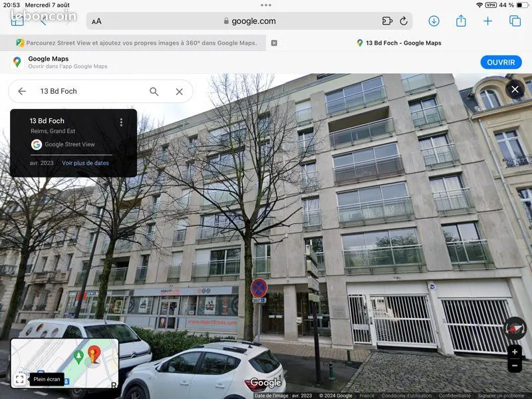This screenshot has height=399, width=532.
Task: Click the Voir plus de dates link
Action: pyautogui.click(x=85, y=163)
